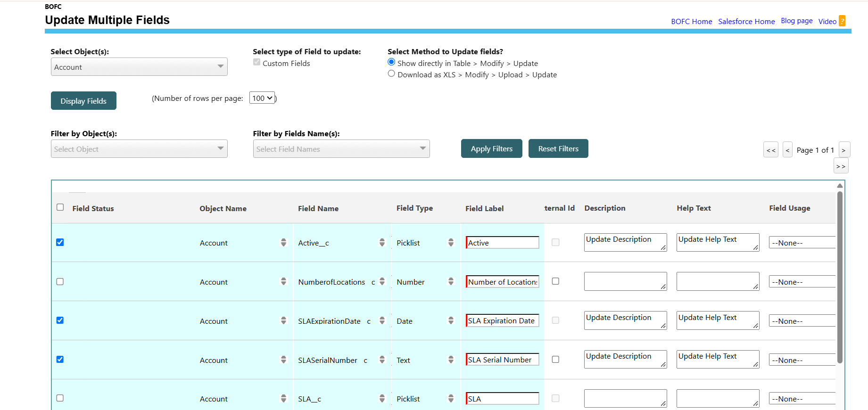Open Field Usage dropdown for Active__c row
Screen dimensions: 868x410
(802, 243)
